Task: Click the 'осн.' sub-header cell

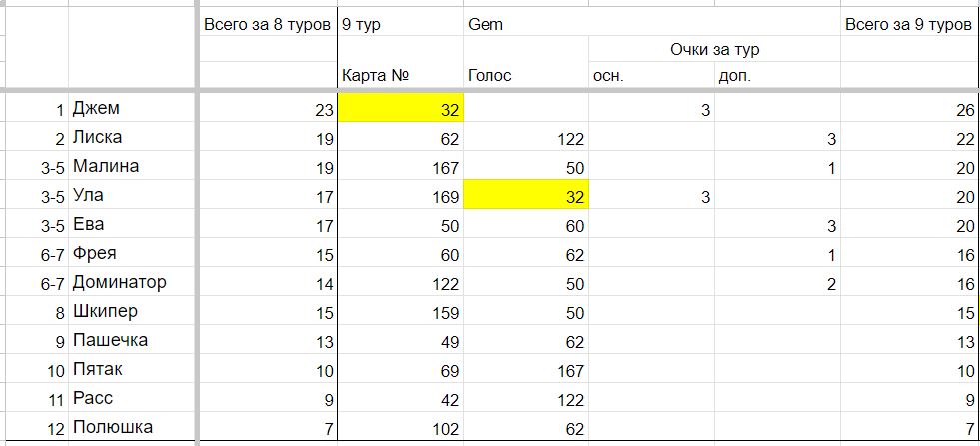Action: point(652,76)
